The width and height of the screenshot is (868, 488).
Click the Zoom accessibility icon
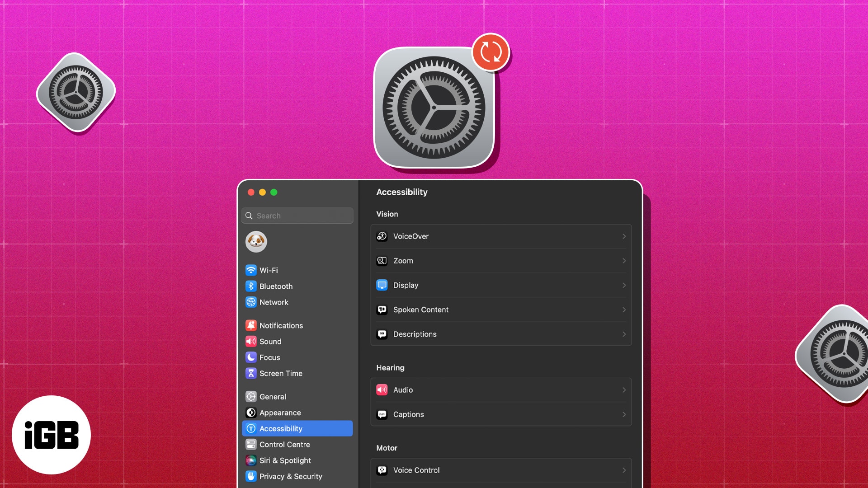point(382,260)
